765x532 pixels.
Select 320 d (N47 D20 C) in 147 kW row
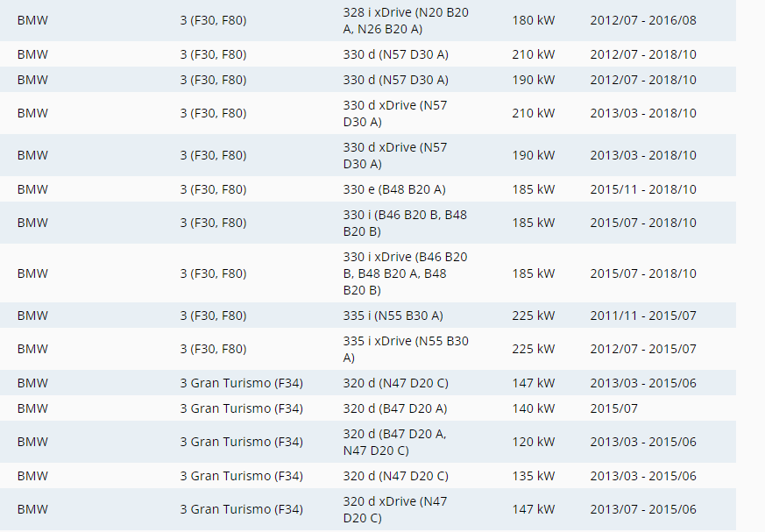(x=396, y=383)
